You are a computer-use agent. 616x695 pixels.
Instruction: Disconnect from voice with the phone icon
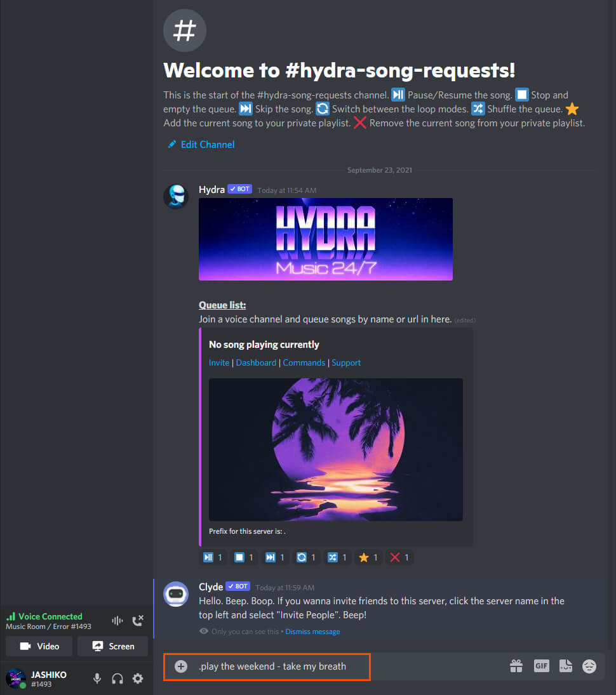point(138,621)
